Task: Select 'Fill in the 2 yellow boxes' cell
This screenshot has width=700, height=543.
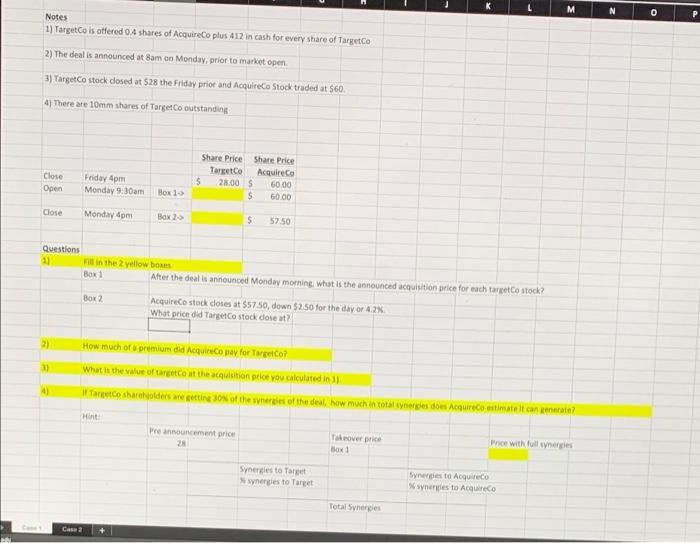Action: point(128,263)
